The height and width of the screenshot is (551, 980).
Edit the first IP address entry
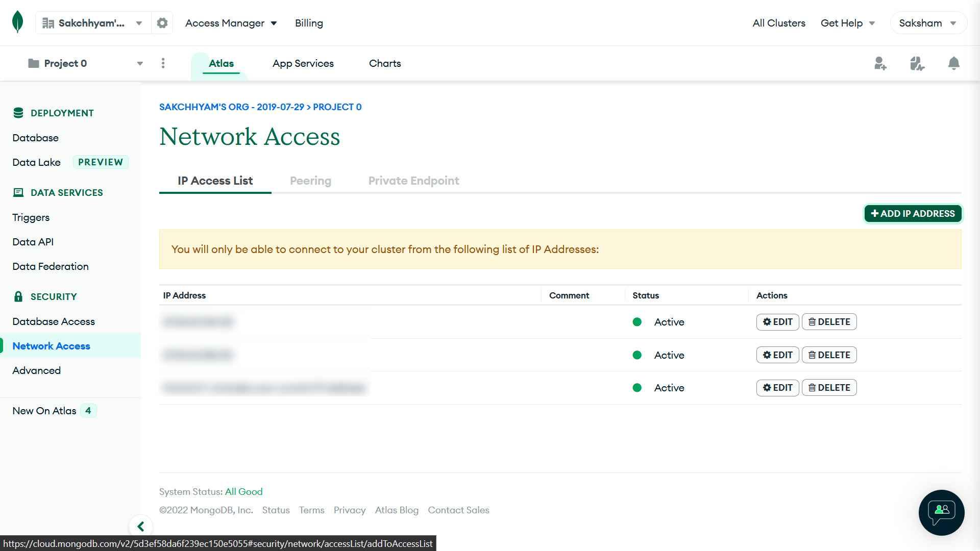pyautogui.click(x=777, y=322)
